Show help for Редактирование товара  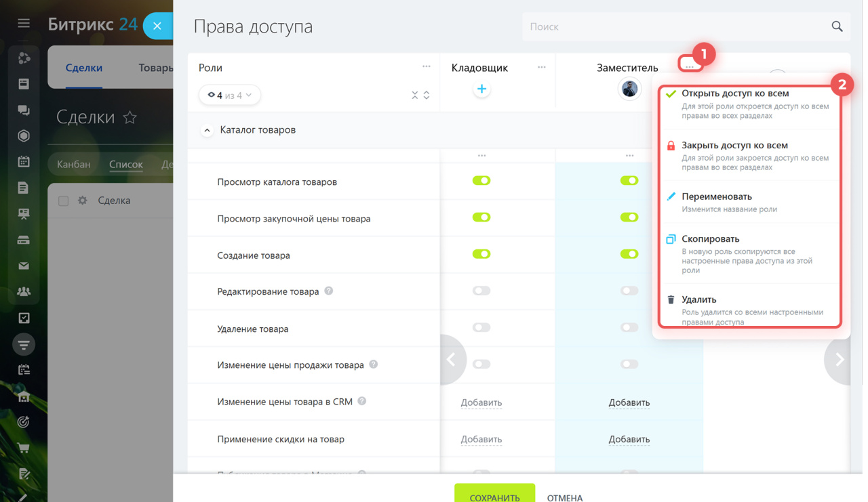(329, 291)
